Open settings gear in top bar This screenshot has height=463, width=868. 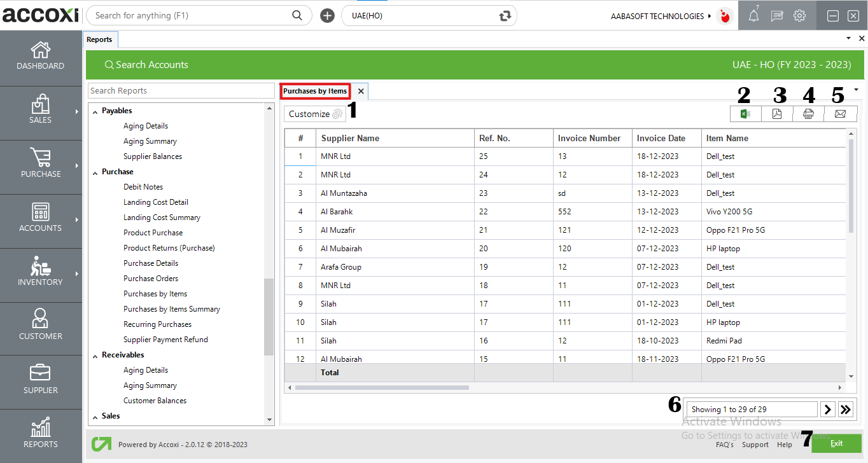pos(799,17)
